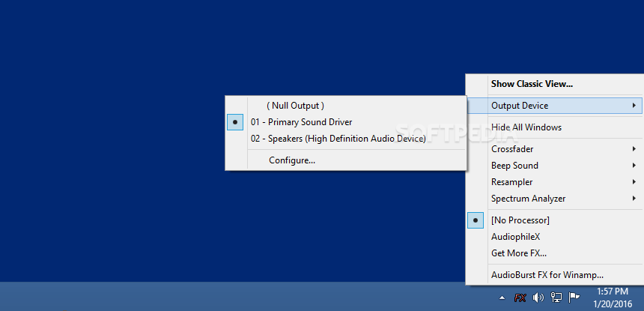Expand the Crossfader submenu arrow

(x=634, y=148)
